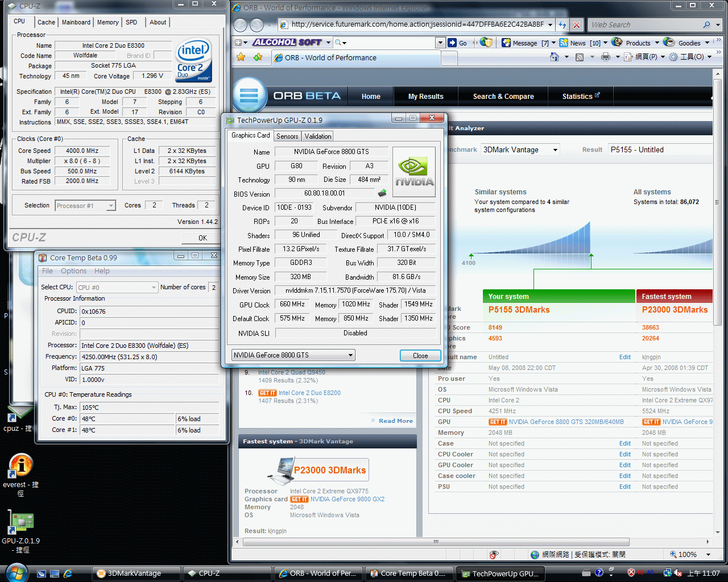This screenshot has height=582, width=728.
Task: Open the 工具(O) tools menu in IE
Action: coord(690,57)
